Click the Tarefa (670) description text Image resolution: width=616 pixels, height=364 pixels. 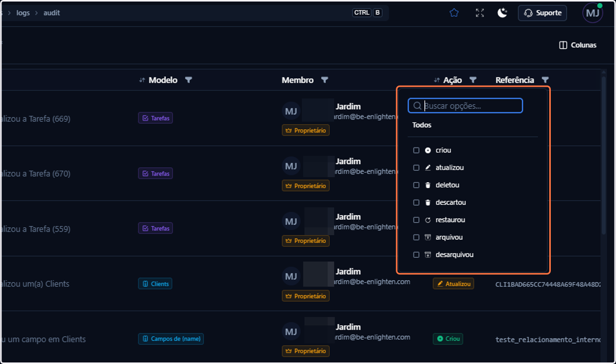[36, 174]
